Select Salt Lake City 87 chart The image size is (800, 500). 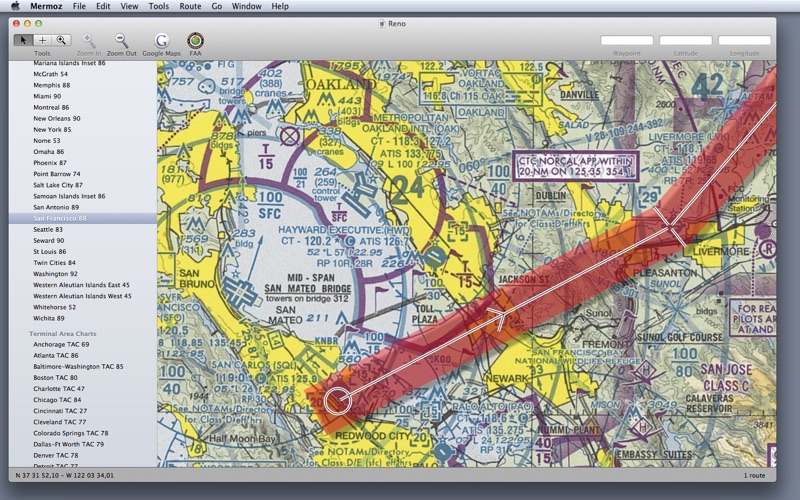pyautogui.click(x=58, y=185)
